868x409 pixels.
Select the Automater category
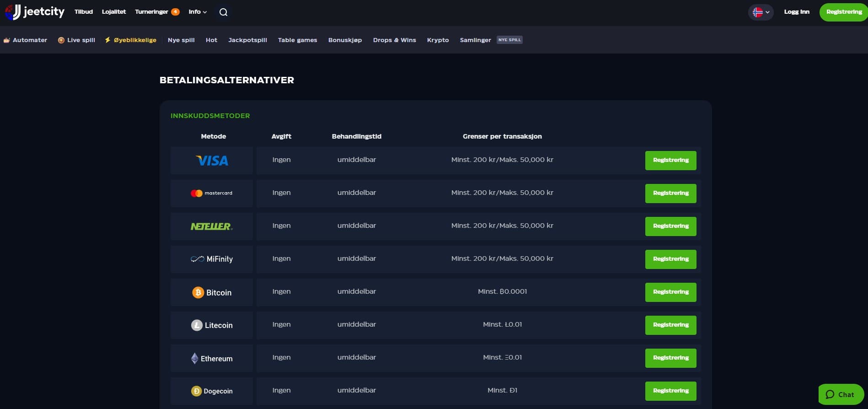pos(25,40)
